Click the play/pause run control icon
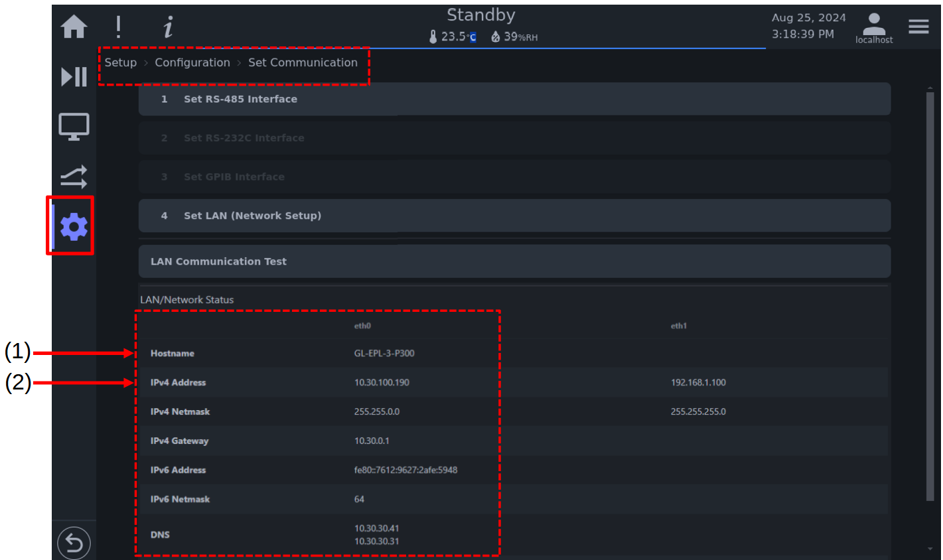Viewport: 943px width, 560px height. 74,77
